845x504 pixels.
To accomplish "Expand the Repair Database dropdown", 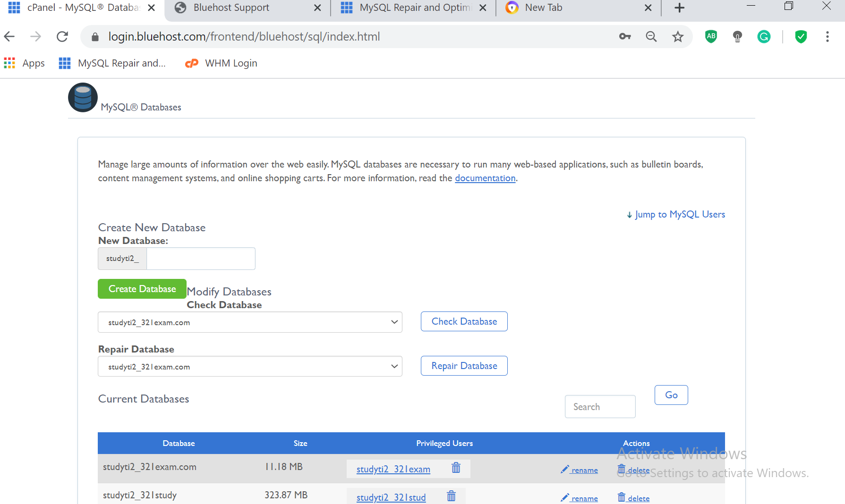I will point(250,367).
